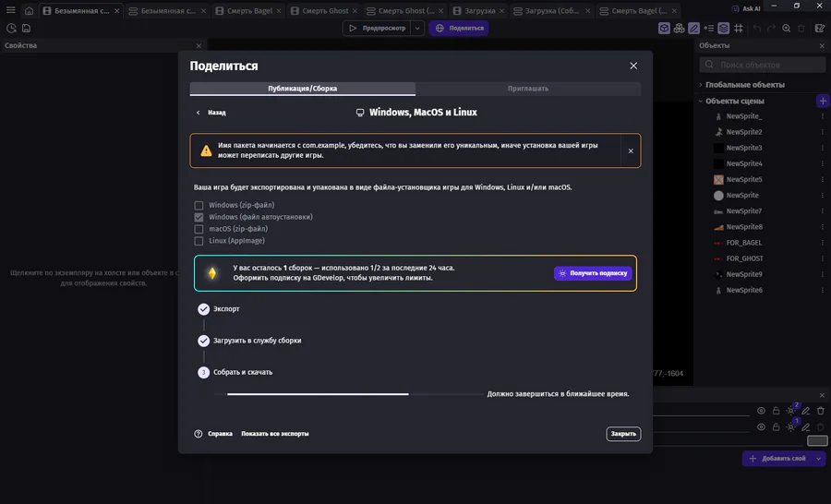
Task: Open the options menu for NewSprite2
Action: point(822,132)
